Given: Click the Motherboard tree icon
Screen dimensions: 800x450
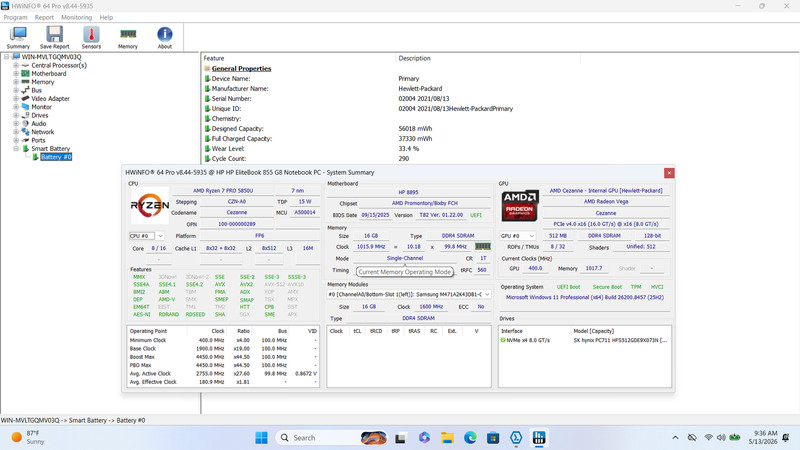Looking at the screenshot, I should coord(25,73).
